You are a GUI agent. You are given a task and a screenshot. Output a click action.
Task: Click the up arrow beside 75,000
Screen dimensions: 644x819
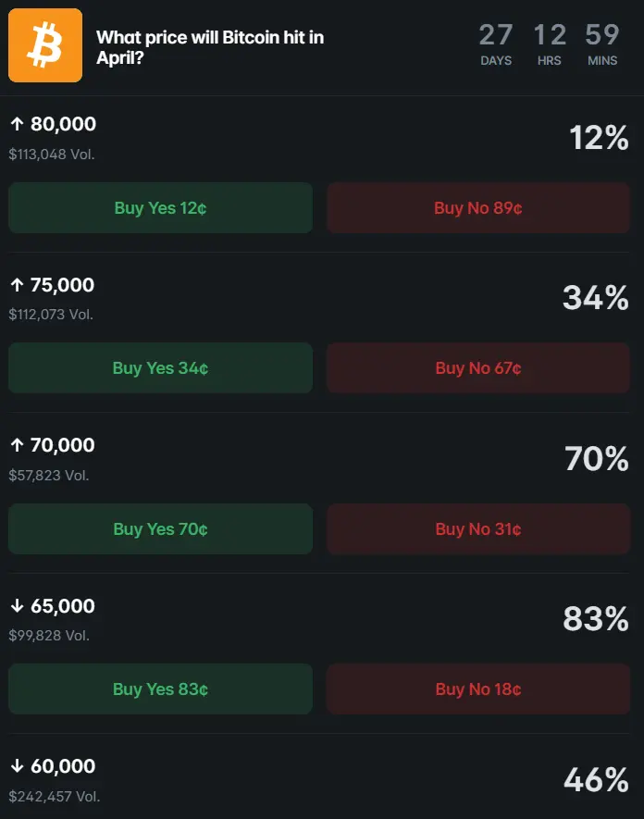(17, 285)
